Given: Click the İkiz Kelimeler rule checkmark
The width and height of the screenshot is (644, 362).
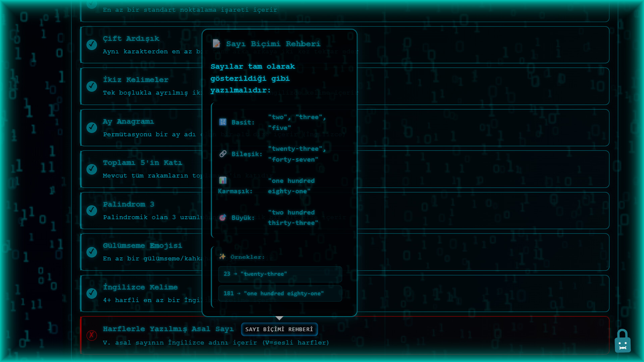Looking at the screenshot, I should coord(92,86).
